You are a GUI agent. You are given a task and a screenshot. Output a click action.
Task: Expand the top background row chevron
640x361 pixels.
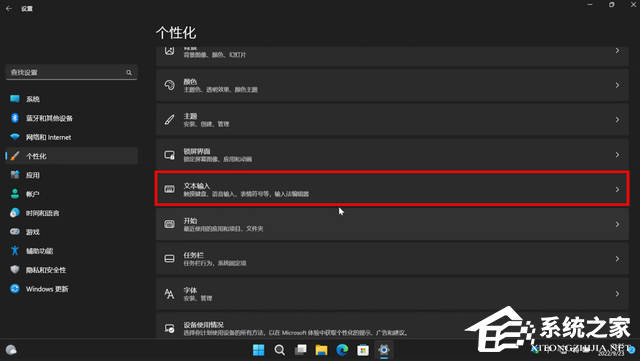[x=617, y=51]
